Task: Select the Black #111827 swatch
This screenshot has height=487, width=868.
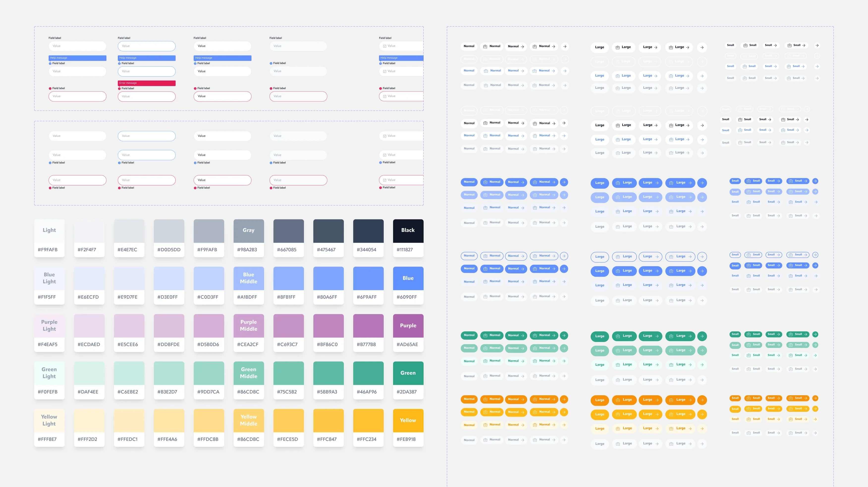Action: [x=408, y=239]
